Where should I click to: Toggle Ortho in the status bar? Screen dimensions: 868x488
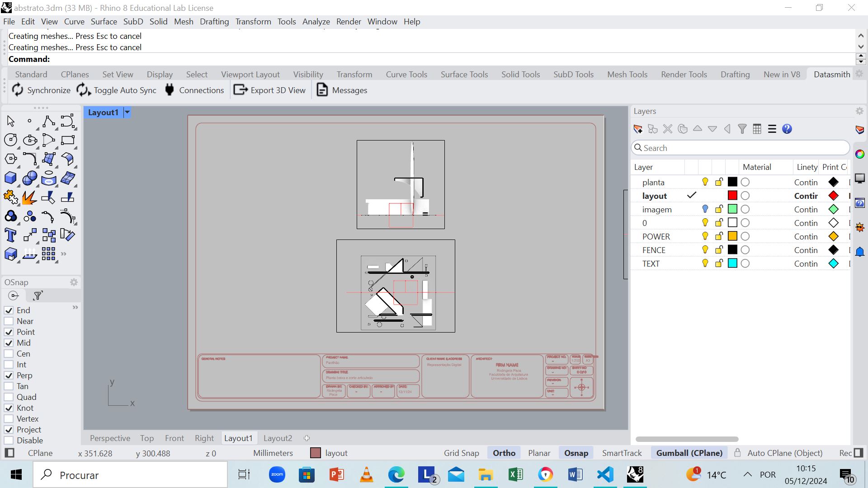pyautogui.click(x=504, y=453)
